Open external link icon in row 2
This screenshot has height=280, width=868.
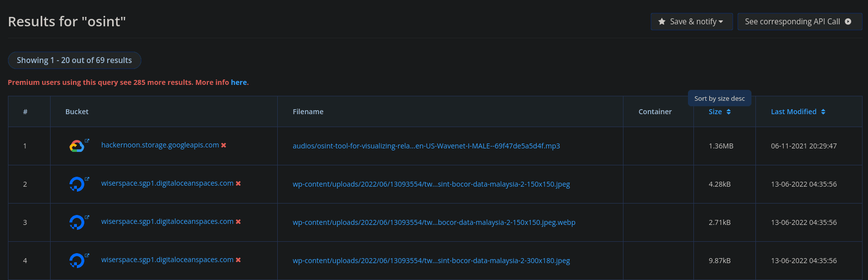[87, 179]
